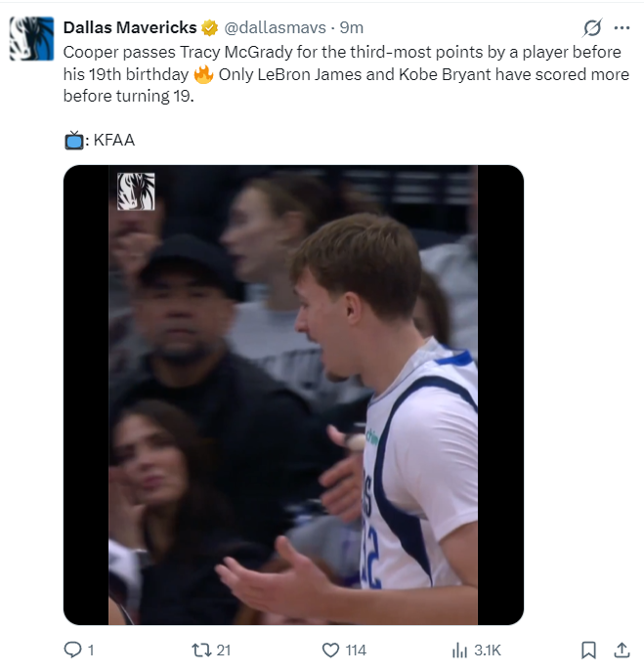Click the Mavericks logo watermark in video

pos(136,191)
